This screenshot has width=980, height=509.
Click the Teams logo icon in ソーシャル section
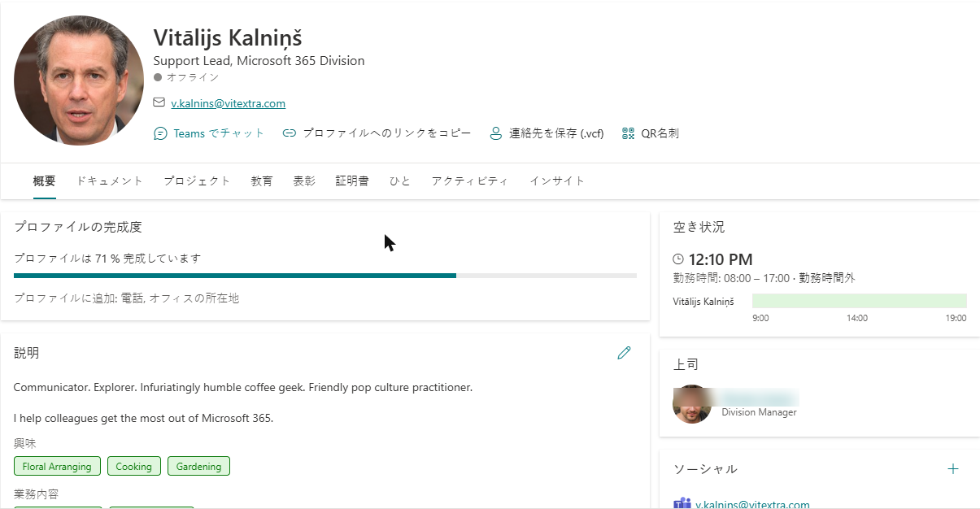coord(682,504)
